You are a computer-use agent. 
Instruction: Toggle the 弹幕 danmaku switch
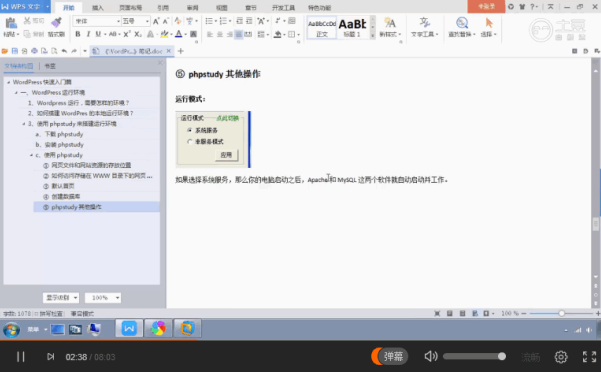tap(389, 356)
